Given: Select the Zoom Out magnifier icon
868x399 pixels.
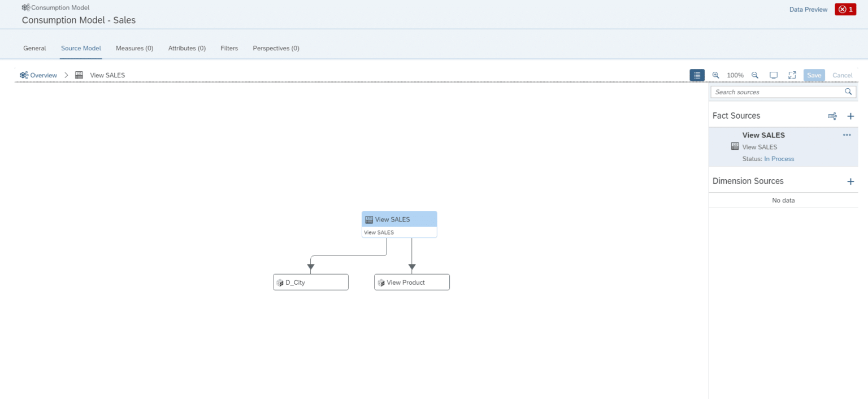Looking at the screenshot, I should pos(755,75).
